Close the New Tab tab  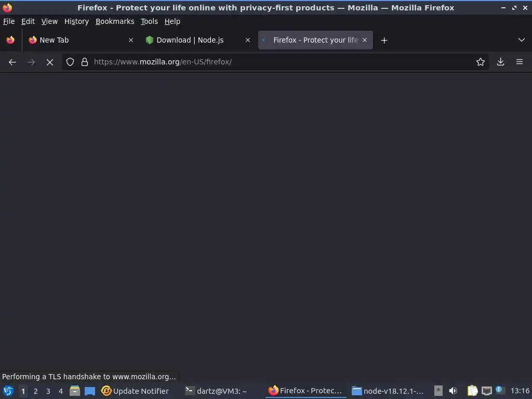131,40
